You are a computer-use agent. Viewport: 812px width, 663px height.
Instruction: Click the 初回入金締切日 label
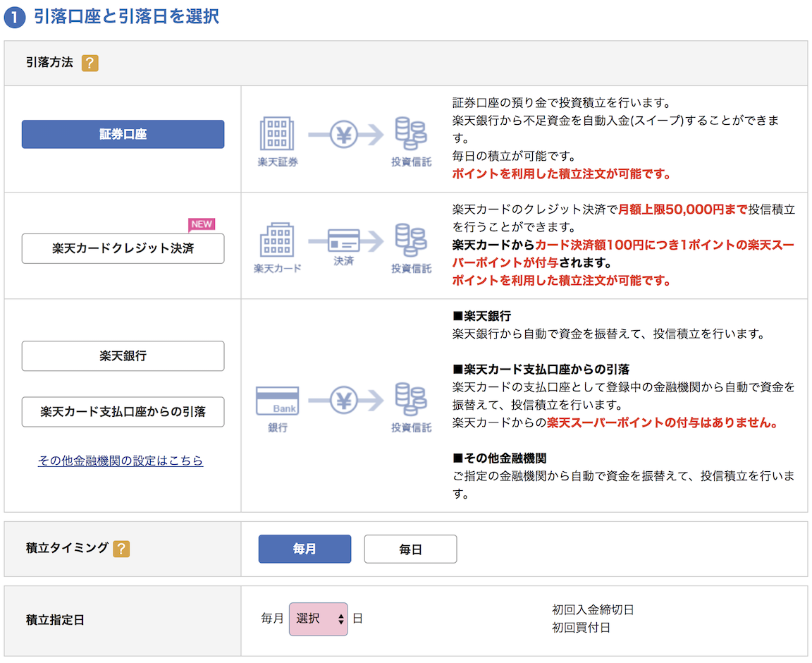(593, 609)
